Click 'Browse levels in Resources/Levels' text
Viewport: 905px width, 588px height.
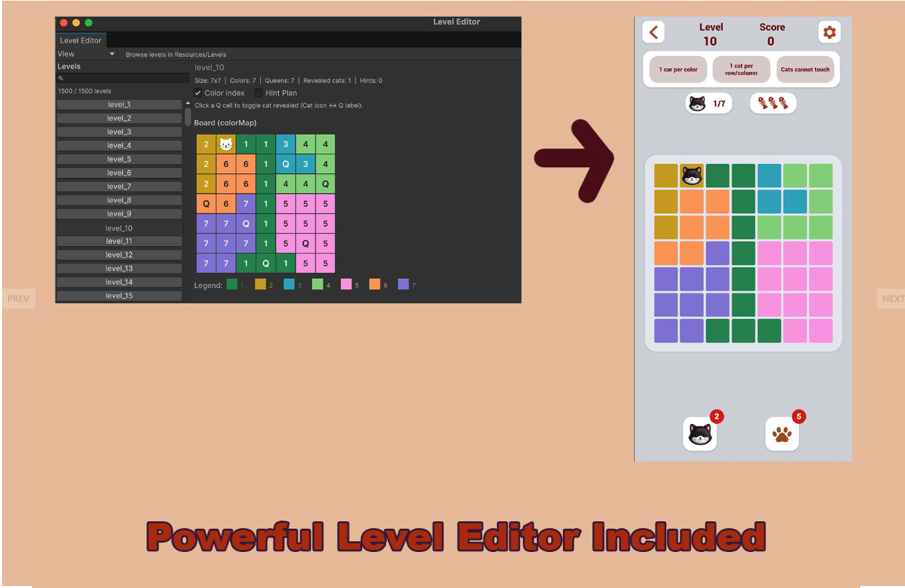pyautogui.click(x=176, y=55)
